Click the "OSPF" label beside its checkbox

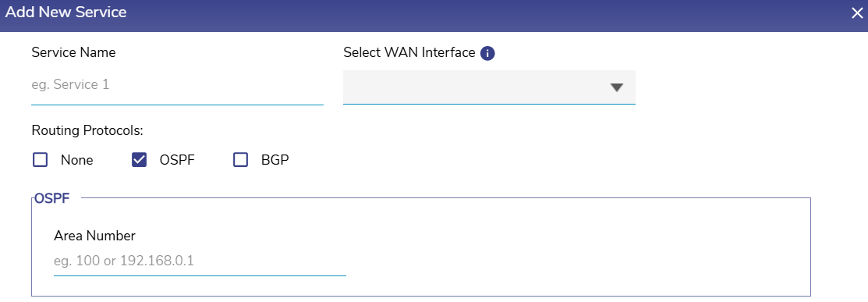(x=177, y=161)
